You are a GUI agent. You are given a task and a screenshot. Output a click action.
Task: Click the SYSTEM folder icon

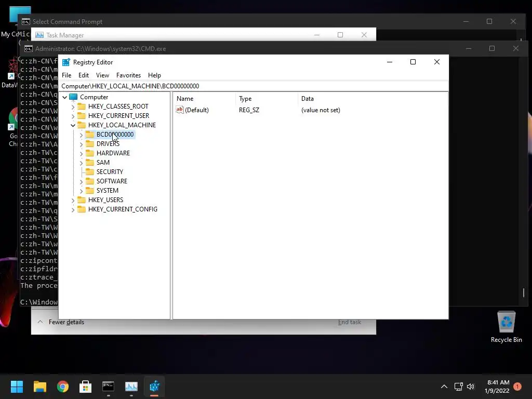click(x=89, y=190)
